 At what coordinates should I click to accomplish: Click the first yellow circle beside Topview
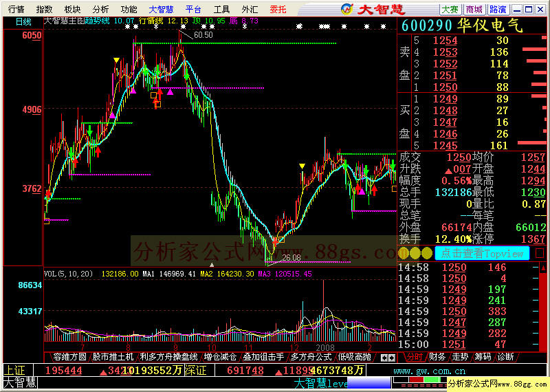pyautogui.click(x=404, y=253)
